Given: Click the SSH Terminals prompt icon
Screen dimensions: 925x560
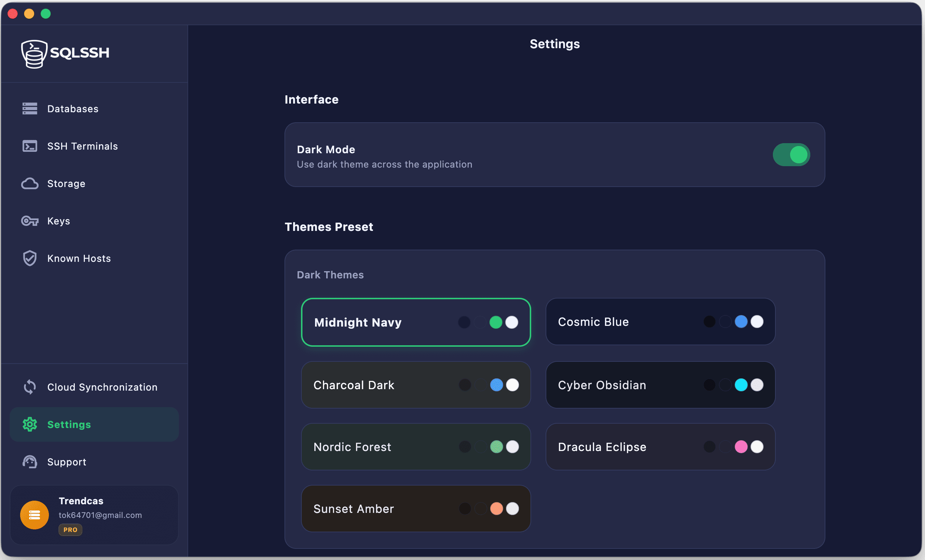Looking at the screenshot, I should [x=29, y=146].
